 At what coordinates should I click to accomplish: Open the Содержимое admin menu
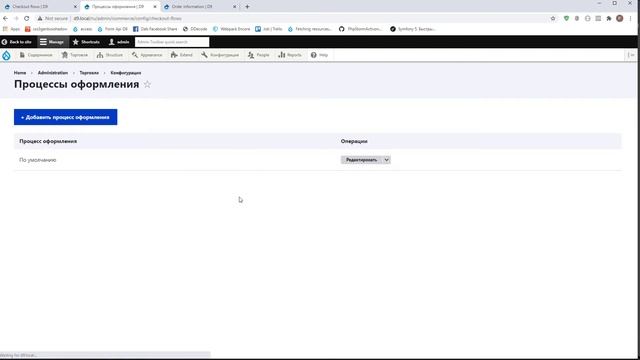[x=36, y=55]
